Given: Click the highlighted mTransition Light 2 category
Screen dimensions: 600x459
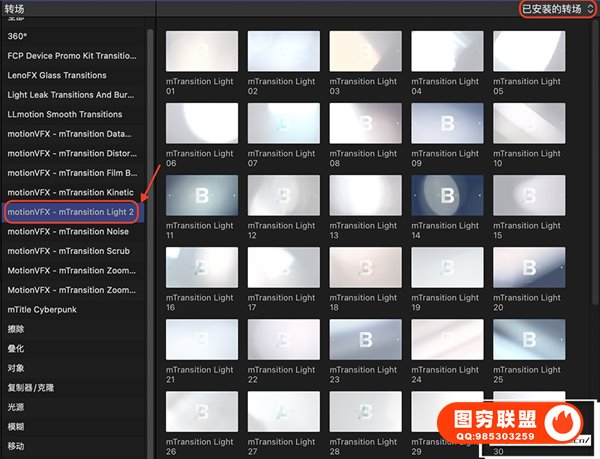Looking at the screenshot, I should (71, 212).
